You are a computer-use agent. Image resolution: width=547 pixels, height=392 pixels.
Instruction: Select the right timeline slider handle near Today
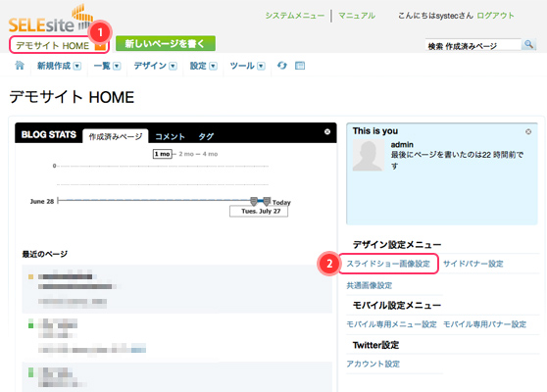tap(267, 201)
